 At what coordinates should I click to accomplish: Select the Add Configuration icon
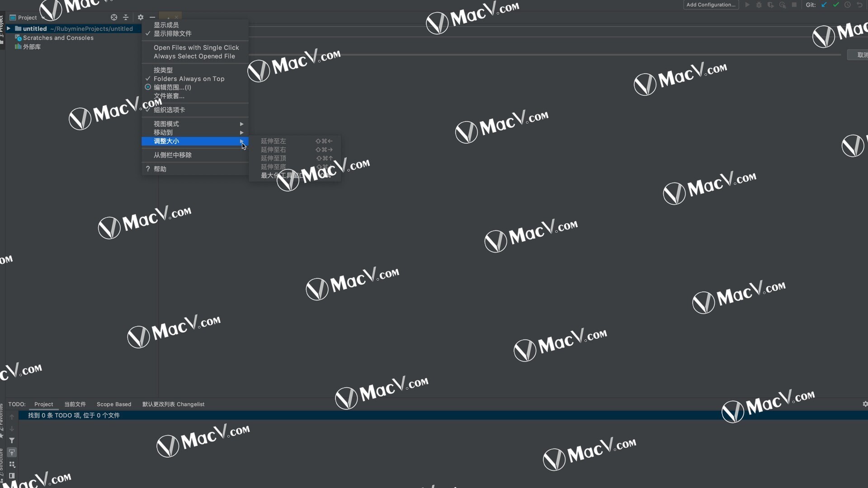pos(711,5)
